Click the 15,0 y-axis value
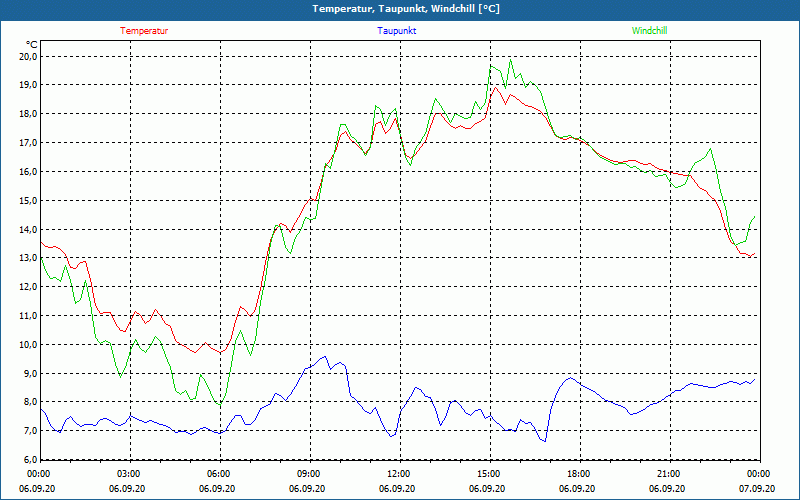 coord(29,200)
